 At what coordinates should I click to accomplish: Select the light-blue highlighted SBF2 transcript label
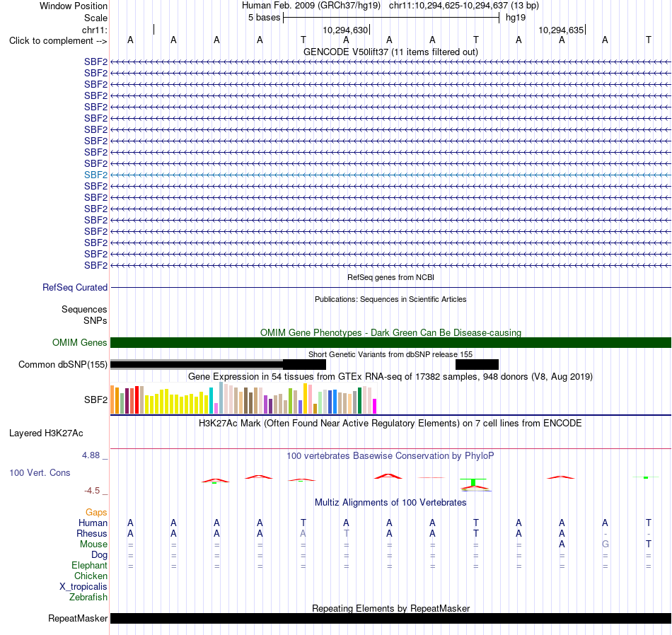[x=95, y=175]
